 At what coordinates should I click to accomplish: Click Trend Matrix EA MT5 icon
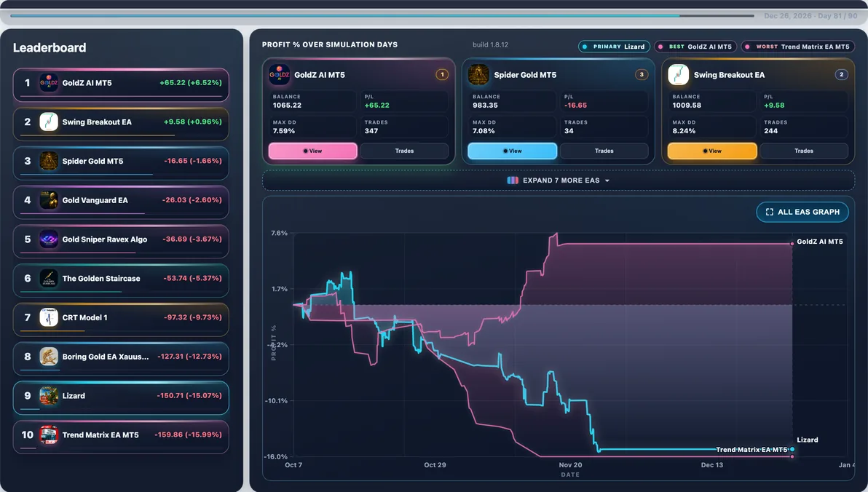(49, 435)
